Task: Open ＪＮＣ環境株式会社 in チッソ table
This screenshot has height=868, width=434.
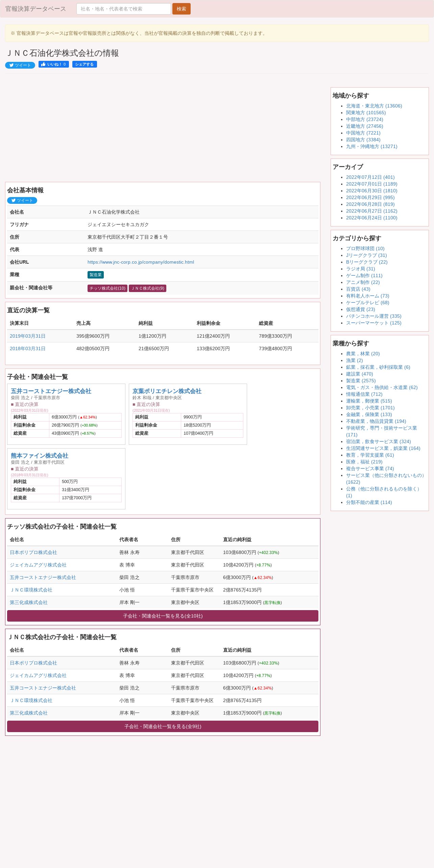Action: 31,590
